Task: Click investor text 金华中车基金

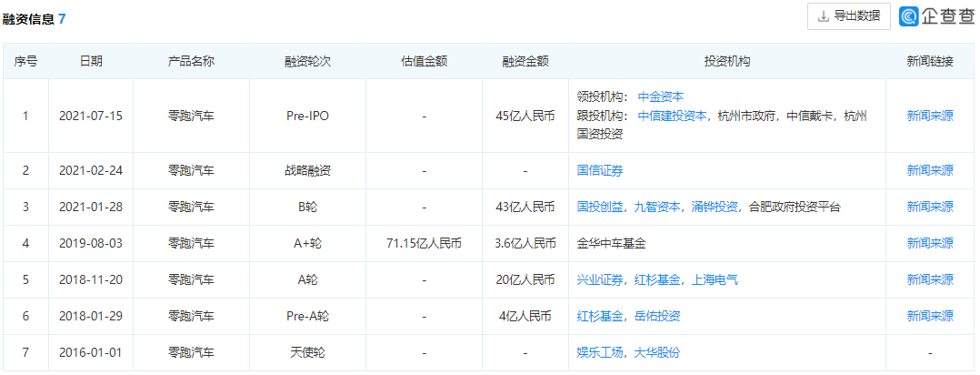Action: [611, 243]
